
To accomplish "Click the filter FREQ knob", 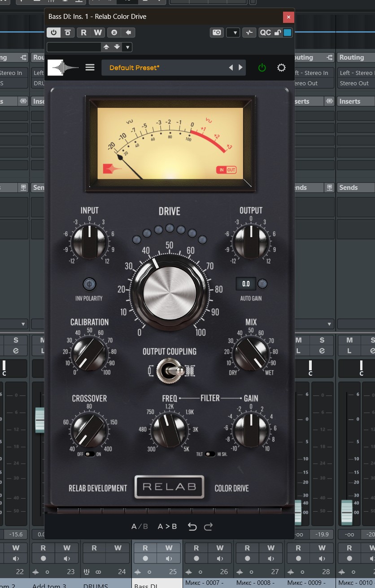I will tap(169, 430).
